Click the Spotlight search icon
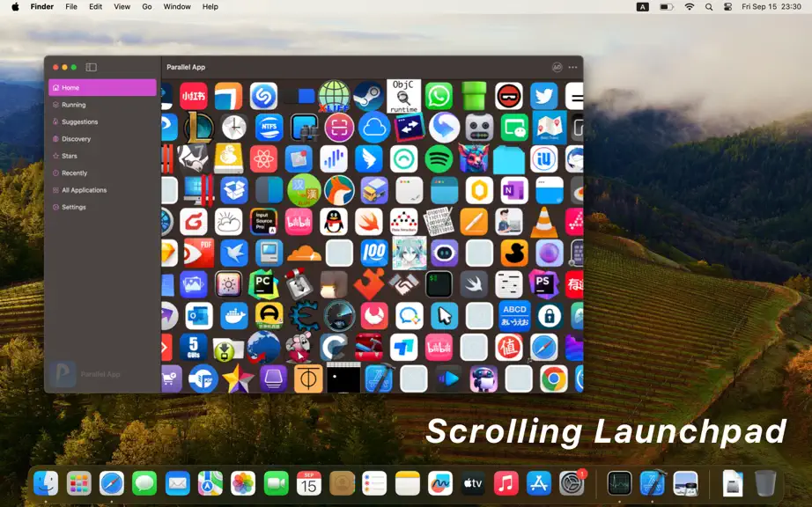This screenshot has width=812, height=507. (x=709, y=7)
